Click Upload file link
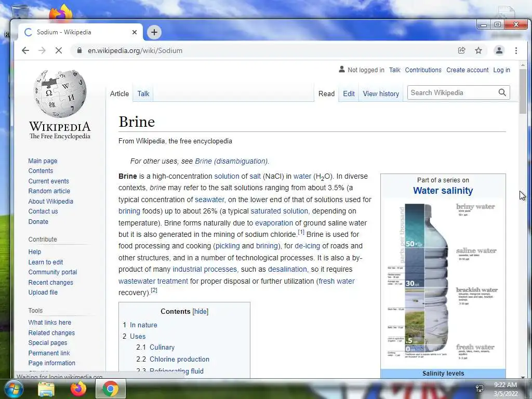 43,292
